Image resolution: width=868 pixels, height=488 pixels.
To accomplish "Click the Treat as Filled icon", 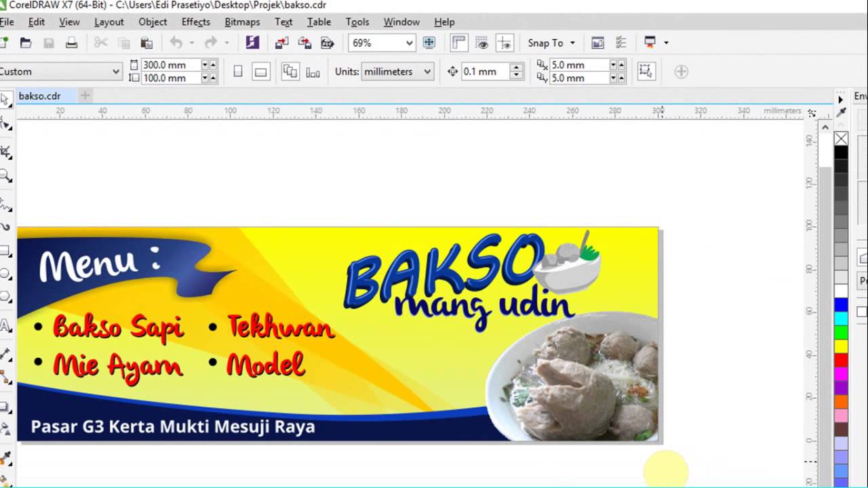I will (x=645, y=71).
